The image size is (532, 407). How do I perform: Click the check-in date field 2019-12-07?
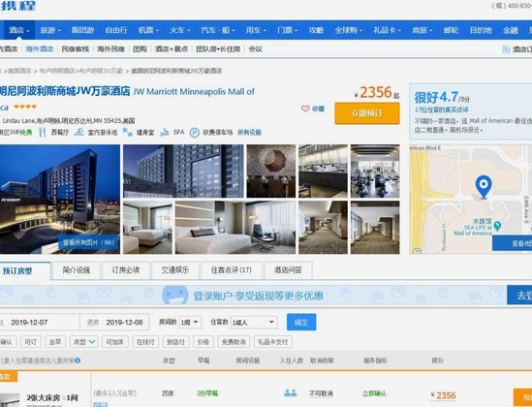pos(40,322)
